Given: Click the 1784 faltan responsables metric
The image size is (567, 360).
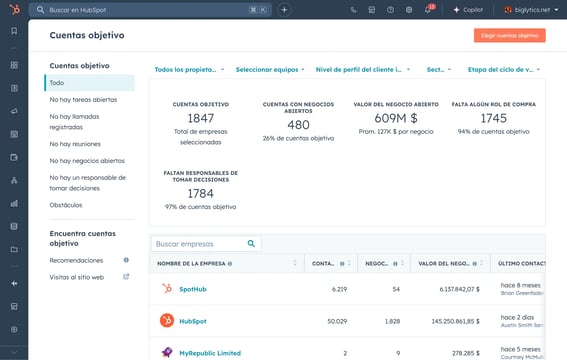Looking at the screenshot, I should pyautogui.click(x=201, y=194).
